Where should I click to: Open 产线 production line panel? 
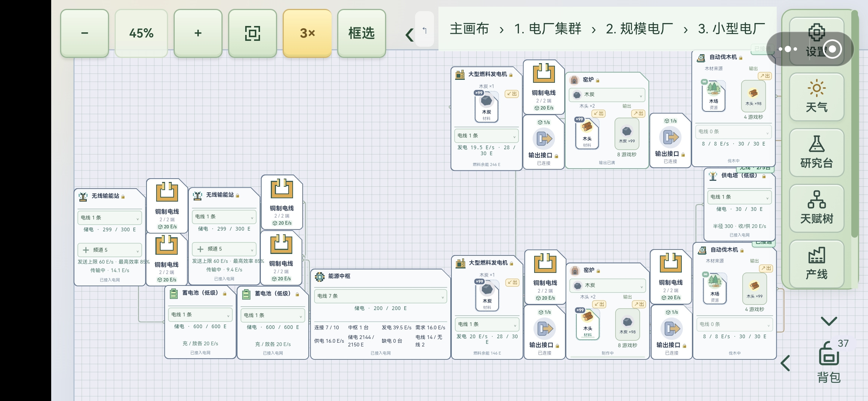pos(816,264)
